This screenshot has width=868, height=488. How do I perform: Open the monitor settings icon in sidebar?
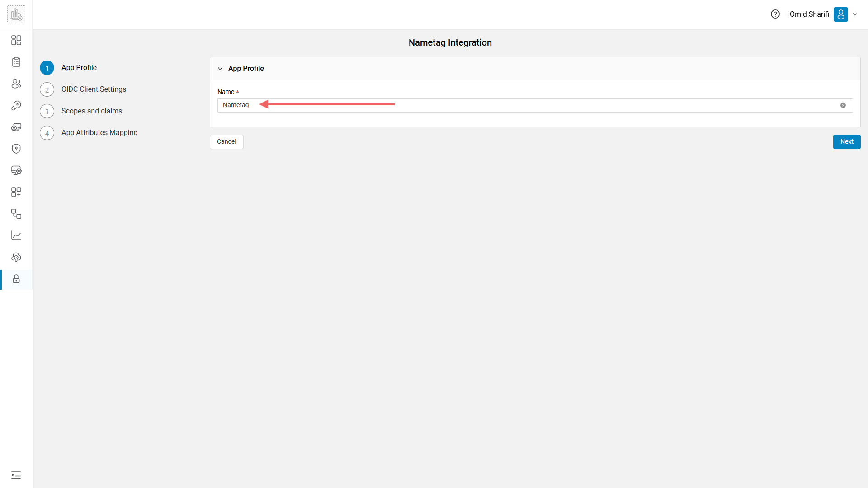(16, 170)
